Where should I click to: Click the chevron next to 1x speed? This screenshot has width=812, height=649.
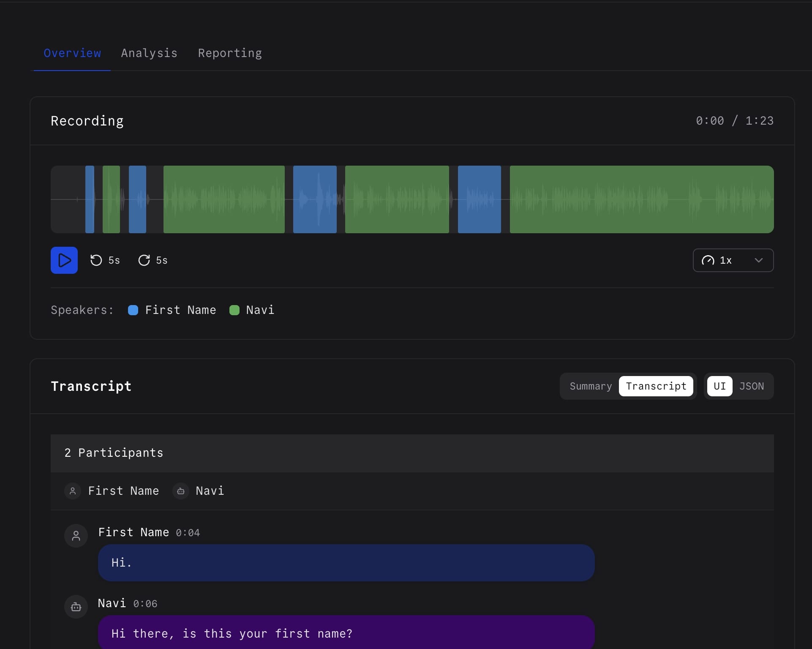pos(758,260)
